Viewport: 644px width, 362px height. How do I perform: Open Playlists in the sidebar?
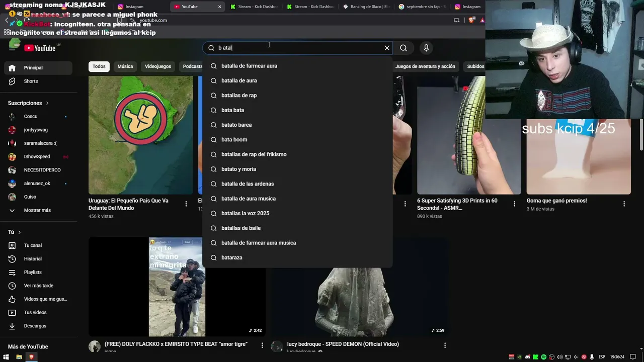[x=38, y=273]
